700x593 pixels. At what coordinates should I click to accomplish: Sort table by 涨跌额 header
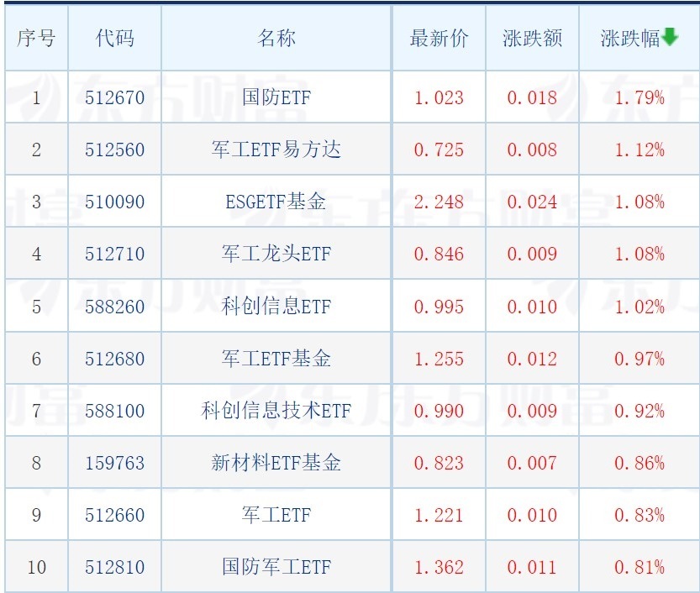(x=532, y=39)
